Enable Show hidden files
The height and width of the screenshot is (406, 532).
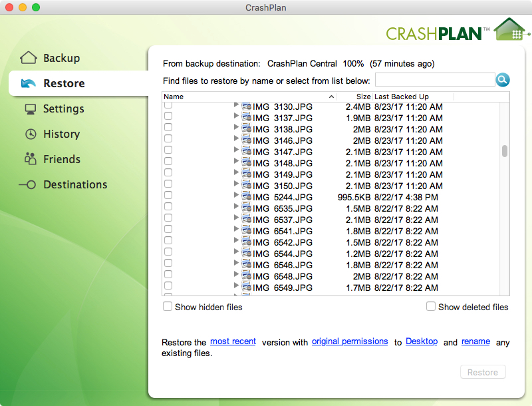tap(168, 307)
